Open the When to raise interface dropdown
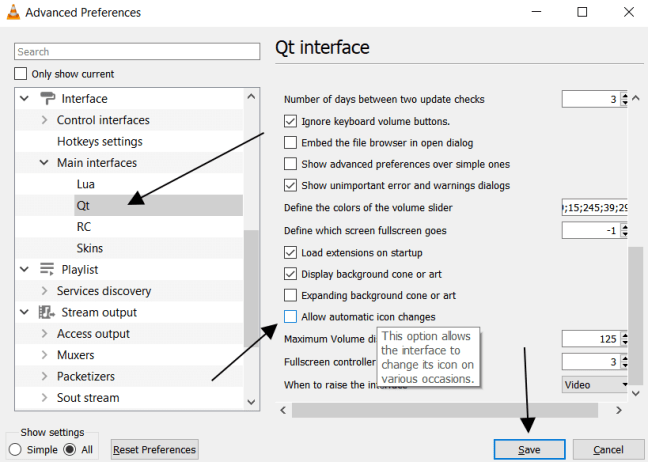This screenshot has width=648, height=462. click(x=596, y=383)
